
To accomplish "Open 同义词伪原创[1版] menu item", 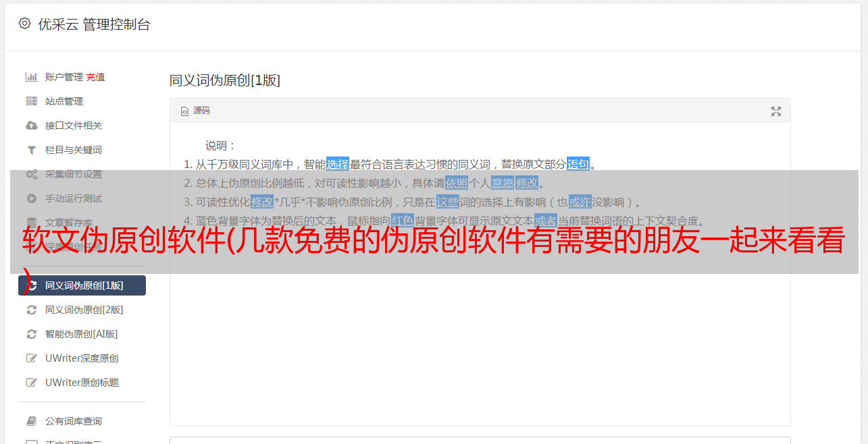I will click(82, 285).
